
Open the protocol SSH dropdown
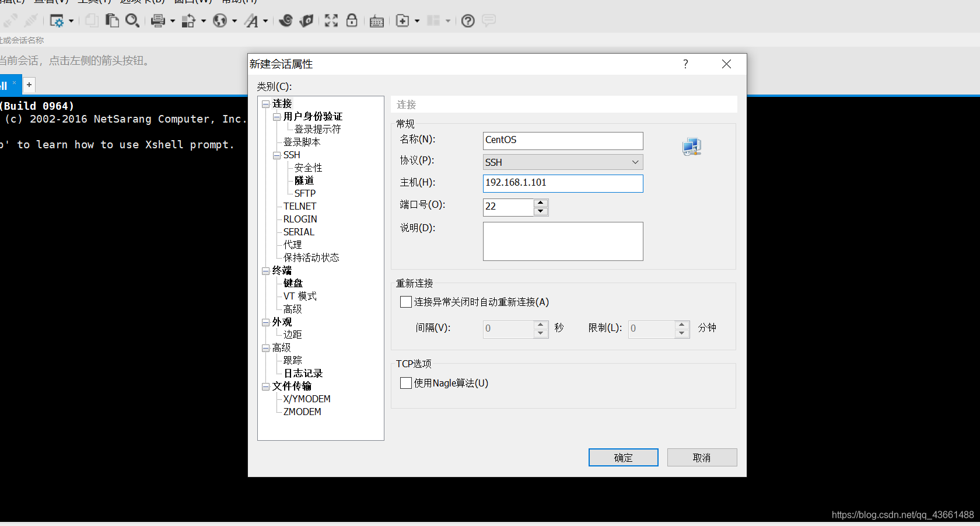pyautogui.click(x=635, y=162)
